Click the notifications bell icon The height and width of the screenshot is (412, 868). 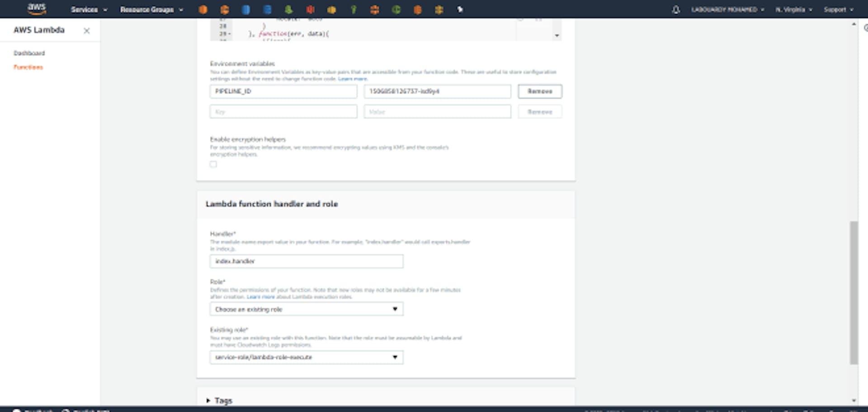[x=676, y=9]
